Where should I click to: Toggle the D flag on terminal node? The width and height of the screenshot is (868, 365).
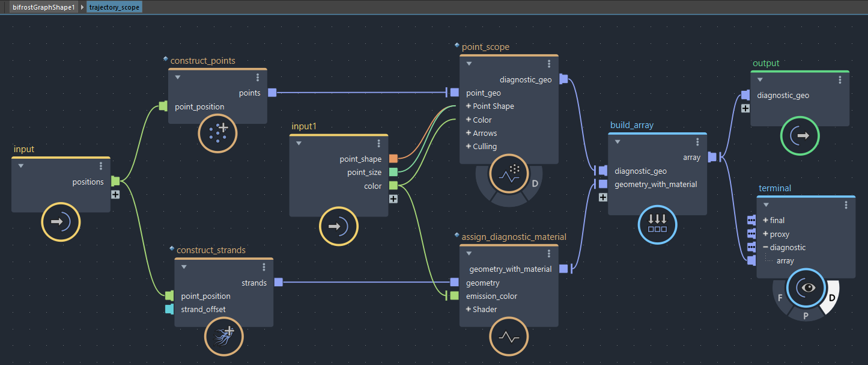click(831, 296)
